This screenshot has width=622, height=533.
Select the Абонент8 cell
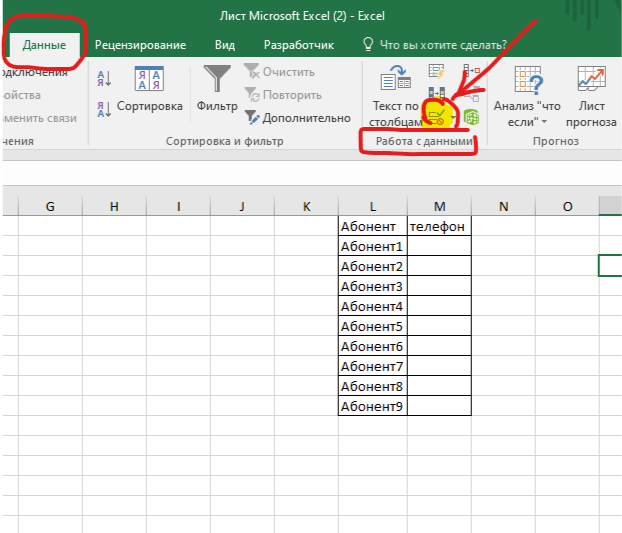[x=373, y=386]
